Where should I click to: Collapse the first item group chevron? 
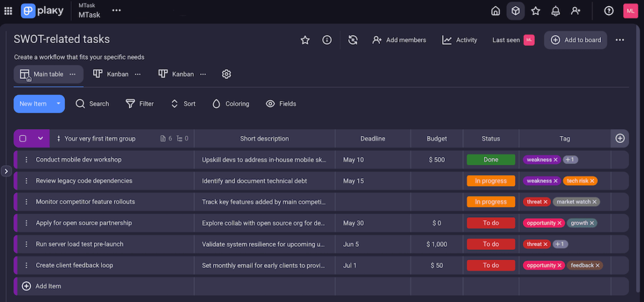point(40,139)
